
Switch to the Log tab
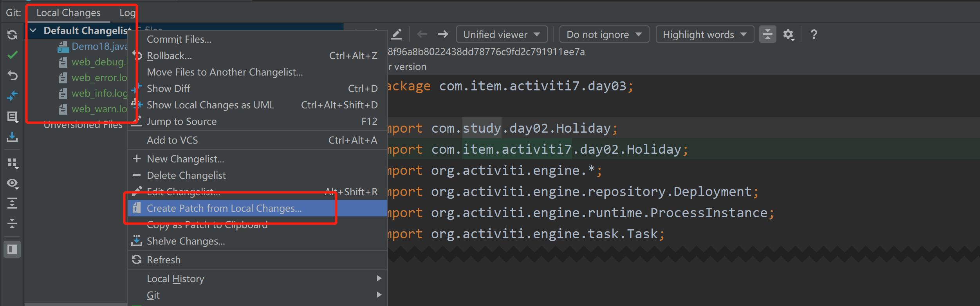(127, 13)
